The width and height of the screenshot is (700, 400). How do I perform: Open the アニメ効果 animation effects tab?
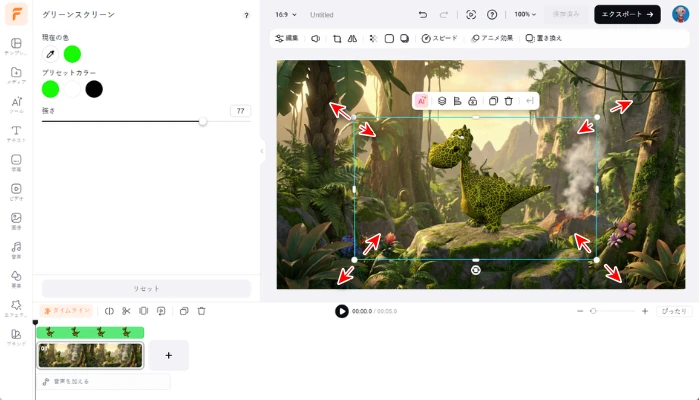coord(492,38)
